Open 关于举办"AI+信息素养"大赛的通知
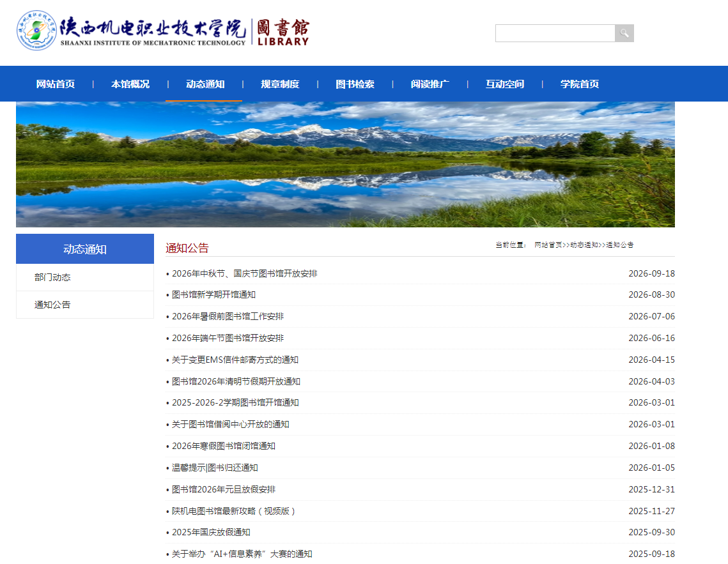Screen dimensions: 728x564 click(242, 554)
